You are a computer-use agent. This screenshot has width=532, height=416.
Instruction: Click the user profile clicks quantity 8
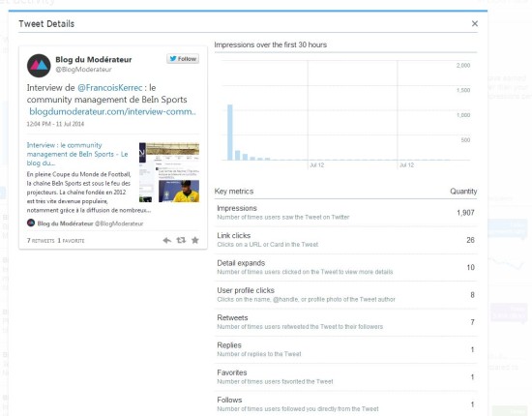pos(472,295)
